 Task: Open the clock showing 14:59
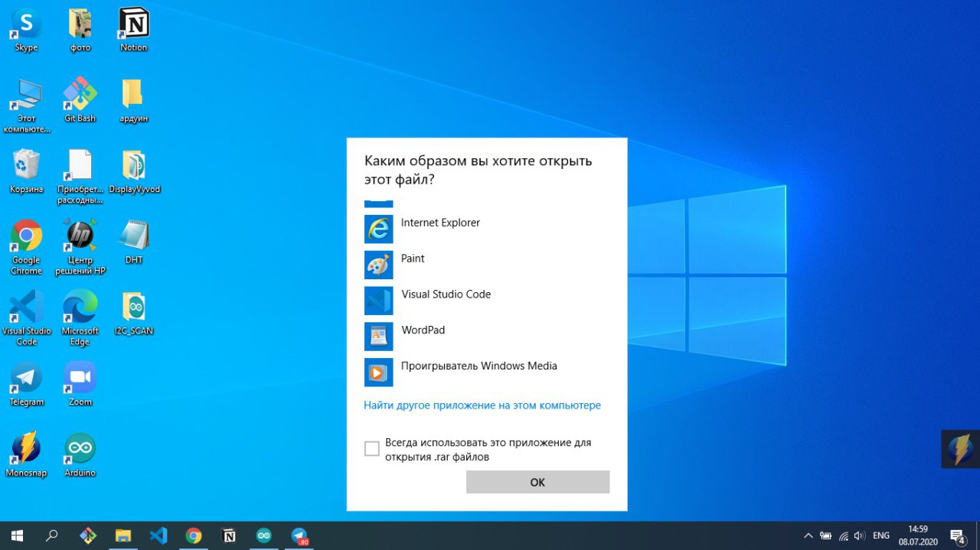click(918, 535)
